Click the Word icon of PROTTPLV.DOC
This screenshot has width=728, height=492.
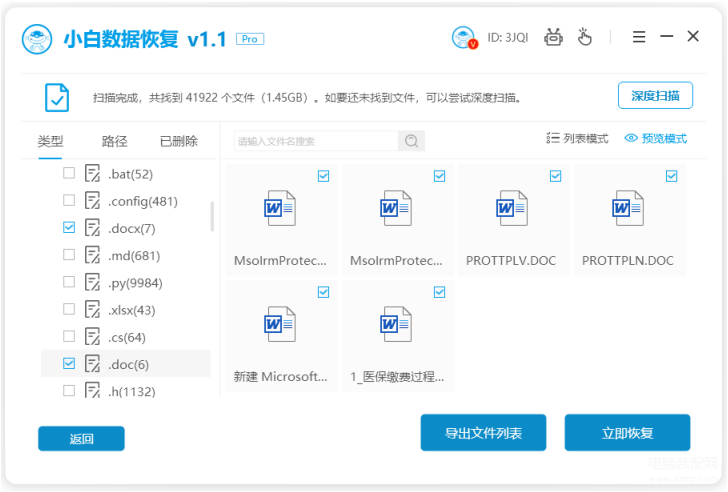click(x=512, y=208)
